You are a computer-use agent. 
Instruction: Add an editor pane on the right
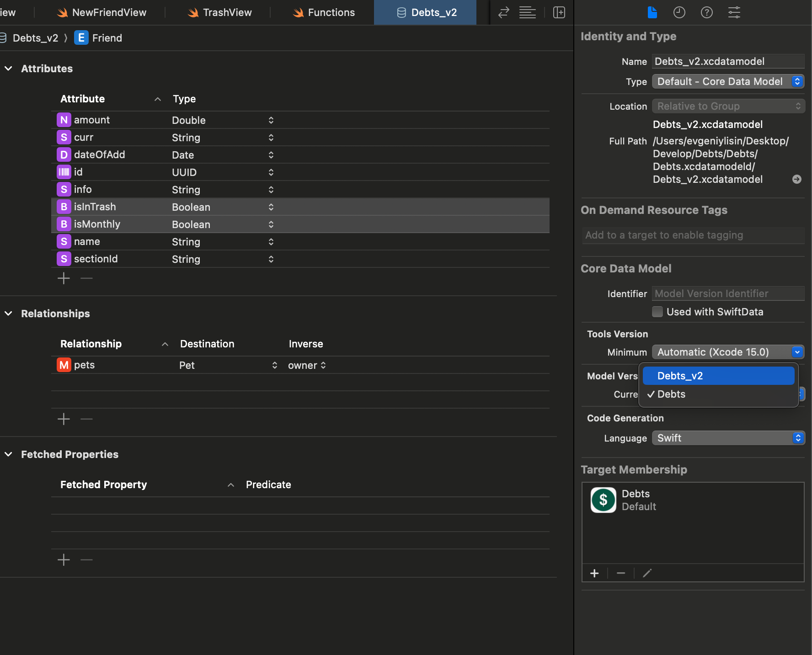point(559,12)
